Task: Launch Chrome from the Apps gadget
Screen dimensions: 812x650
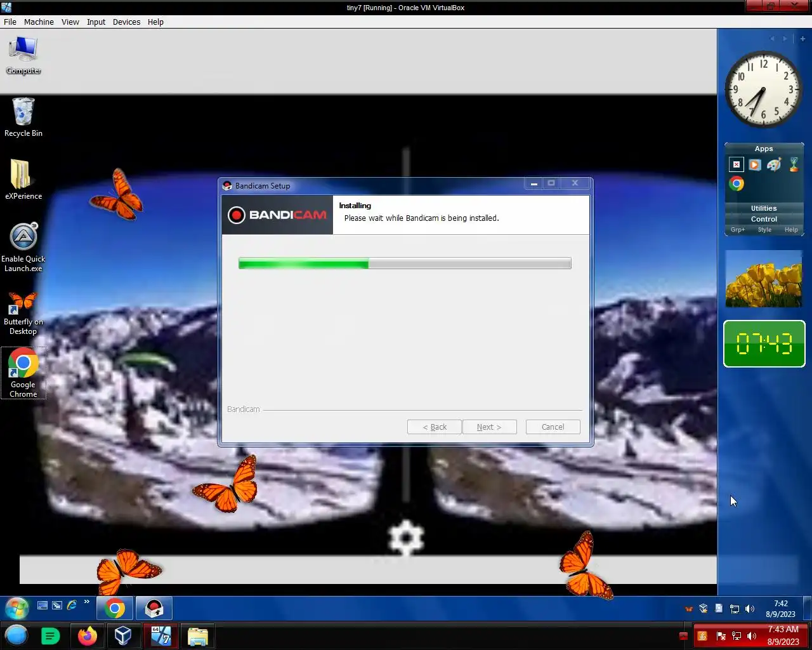Action: pos(737,184)
